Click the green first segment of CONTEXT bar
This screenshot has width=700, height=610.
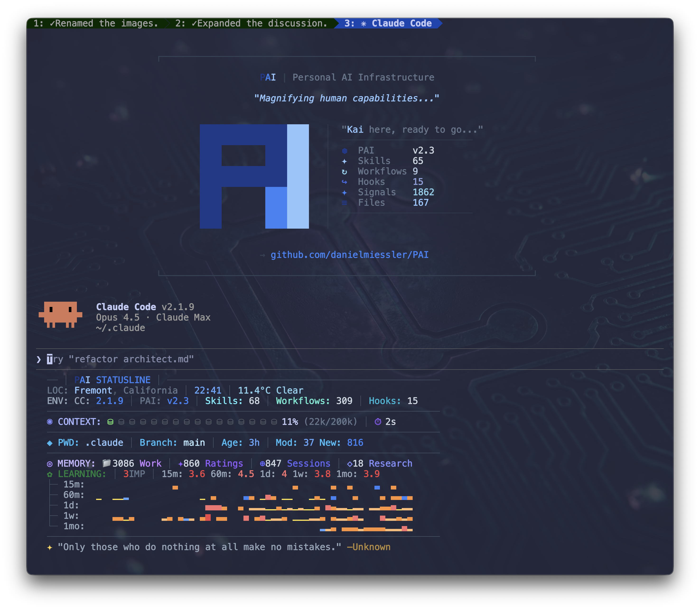coord(110,422)
